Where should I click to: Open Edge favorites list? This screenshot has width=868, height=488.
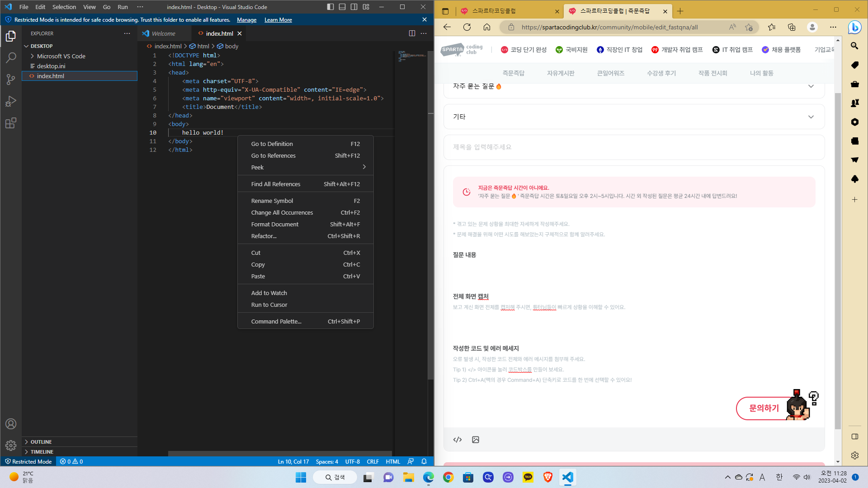pos(772,27)
